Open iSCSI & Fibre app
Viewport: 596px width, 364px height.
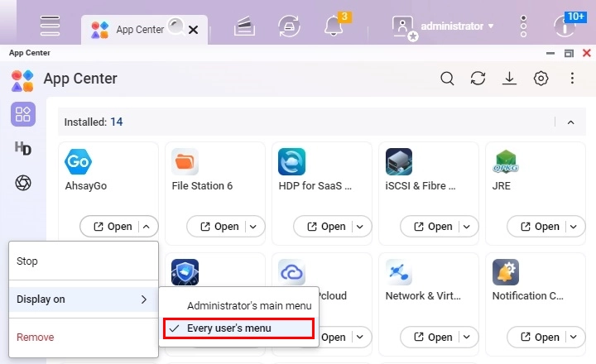point(433,227)
